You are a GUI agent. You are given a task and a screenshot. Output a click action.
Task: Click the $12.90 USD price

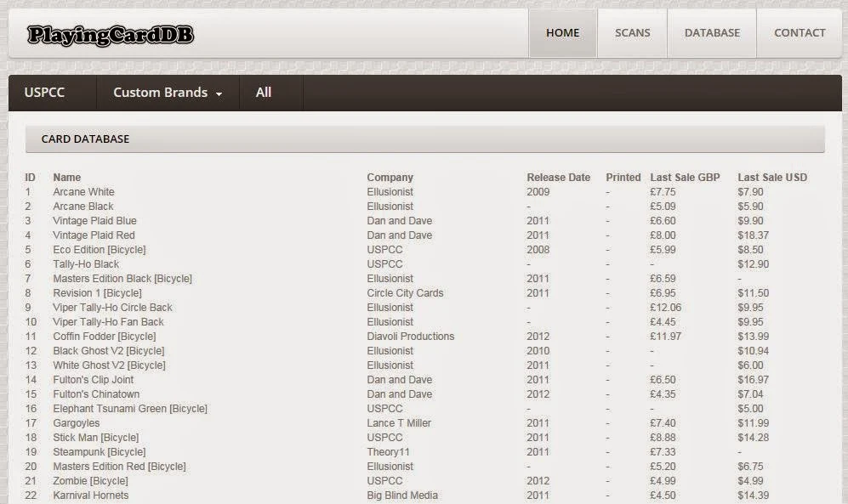click(754, 264)
